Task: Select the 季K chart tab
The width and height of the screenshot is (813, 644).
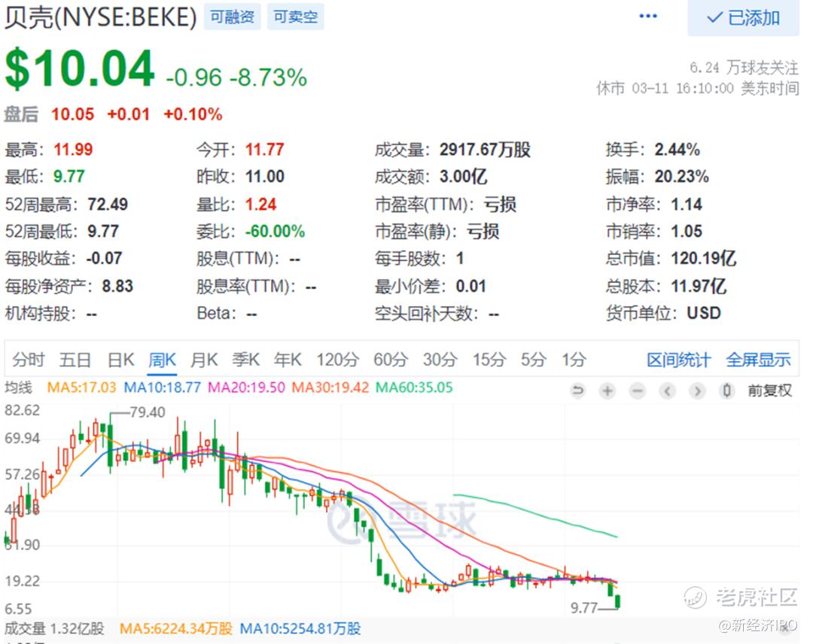Action: [x=245, y=360]
